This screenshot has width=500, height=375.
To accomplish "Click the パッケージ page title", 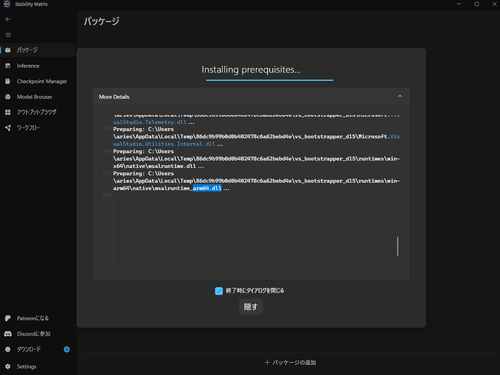I will coord(101,21).
